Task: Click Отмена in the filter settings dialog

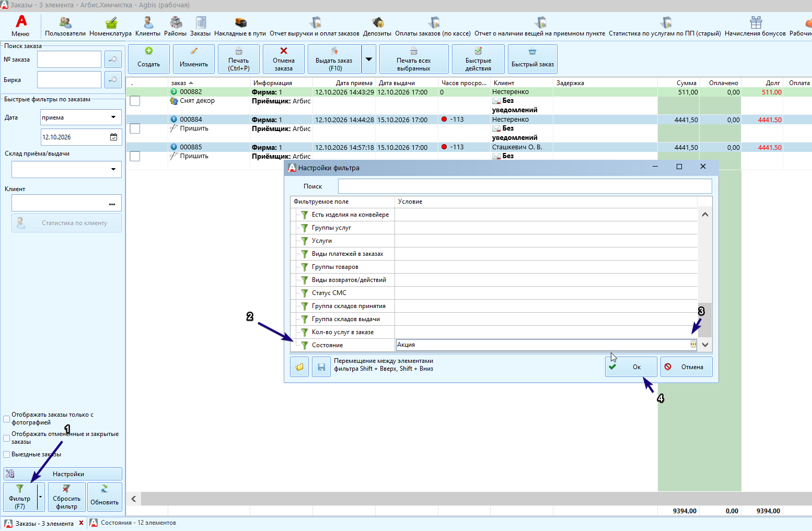Action: click(x=686, y=367)
